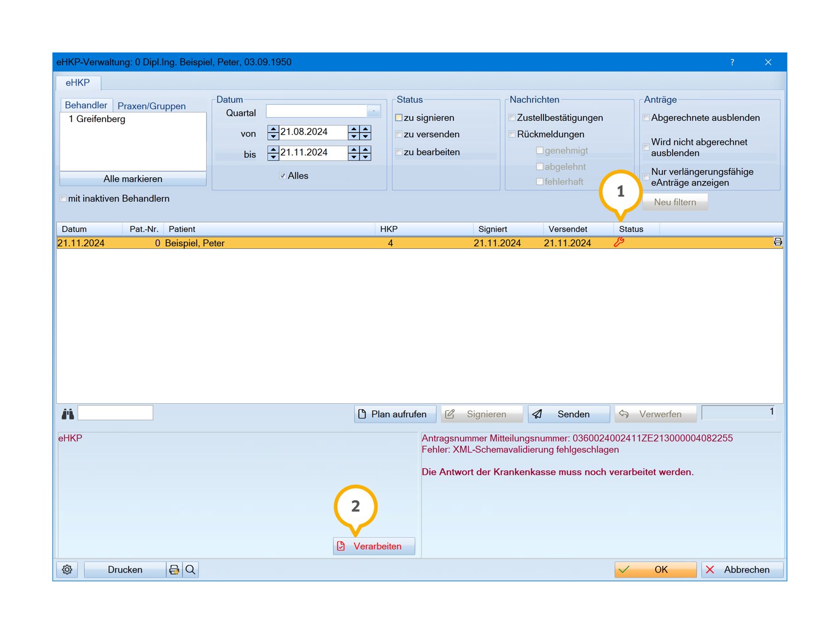Click the help question mark in title bar
The image size is (840, 634).
pos(732,62)
